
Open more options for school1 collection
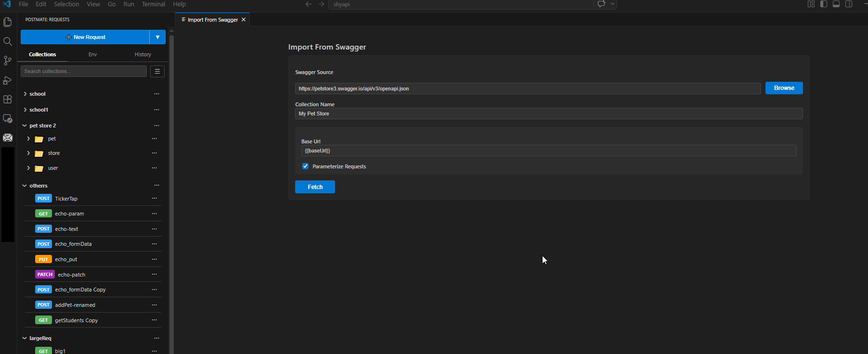click(156, 110)
